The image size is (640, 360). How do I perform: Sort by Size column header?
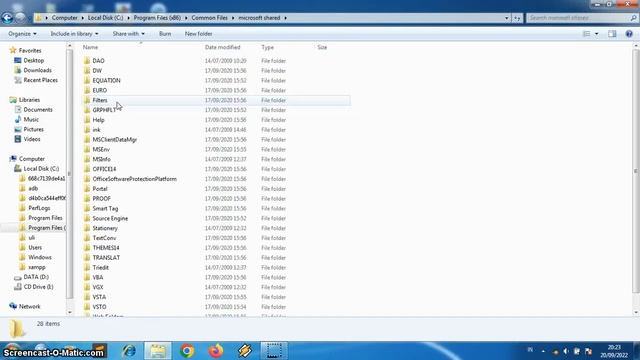pos(322,47)
